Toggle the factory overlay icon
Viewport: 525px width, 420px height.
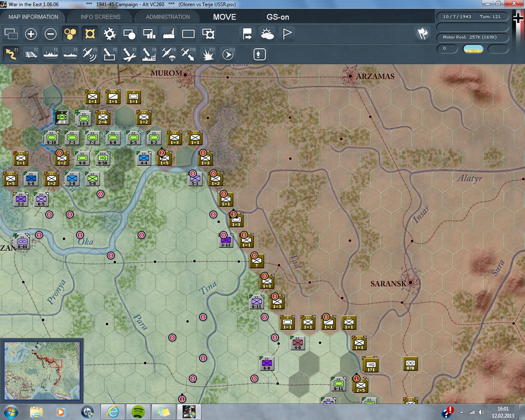pyautogui.click(x=169, y=34)
